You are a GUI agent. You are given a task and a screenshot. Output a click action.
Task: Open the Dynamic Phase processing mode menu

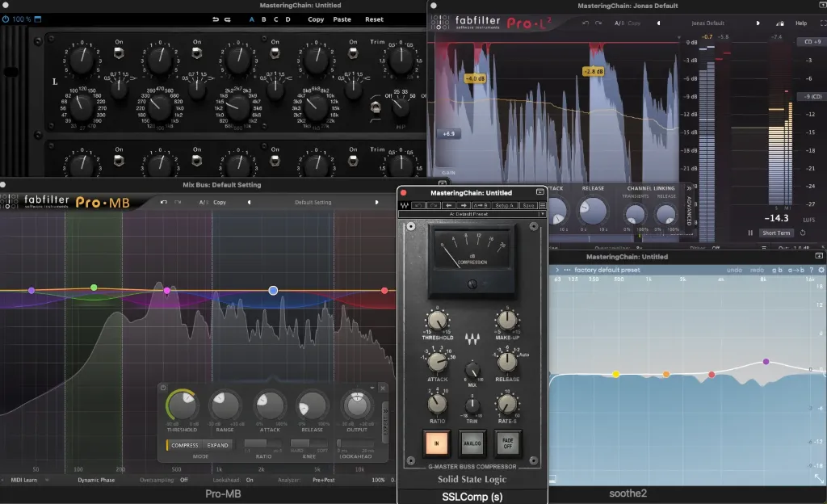pos(96,481)
